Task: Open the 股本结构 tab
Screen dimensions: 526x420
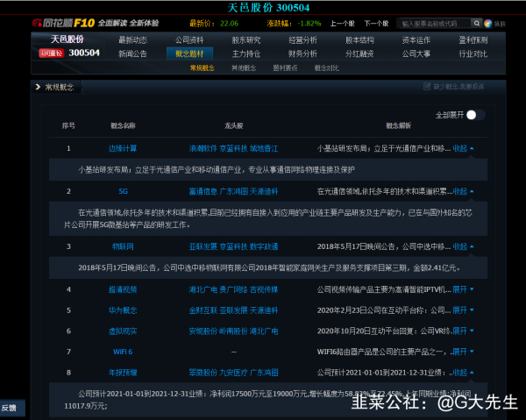Action: [359, 40]
